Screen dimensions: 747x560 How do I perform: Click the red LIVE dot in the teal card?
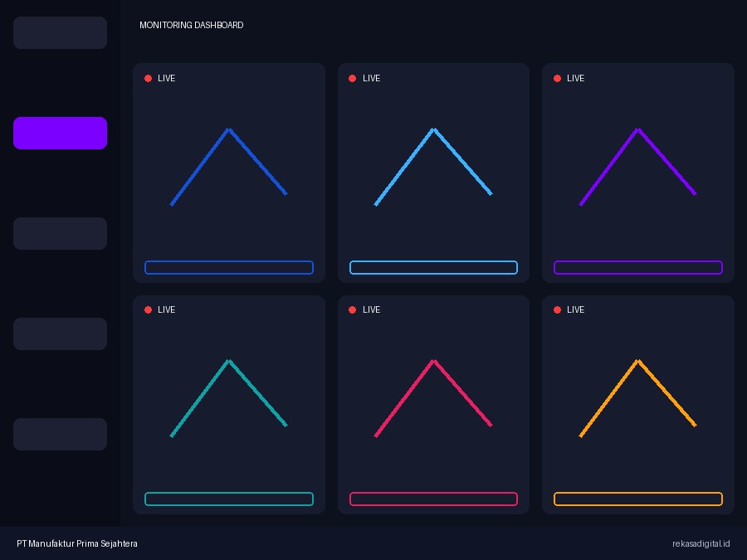pos(149,310)
